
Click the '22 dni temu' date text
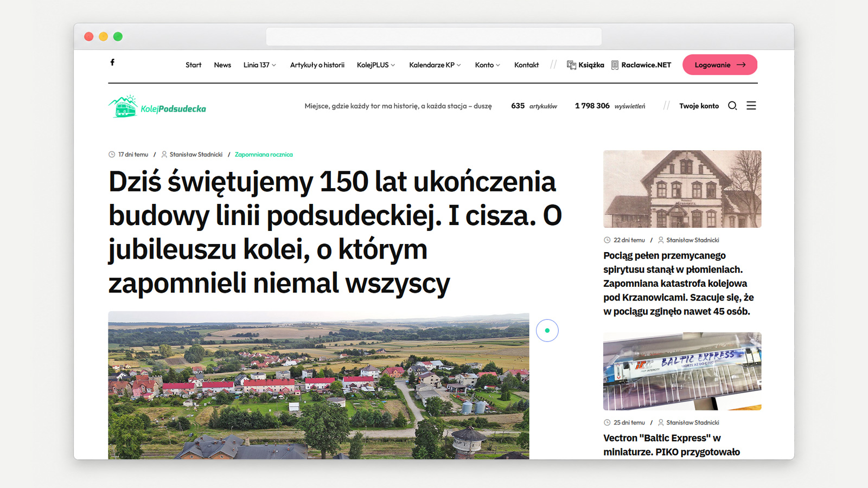(629, 240)
